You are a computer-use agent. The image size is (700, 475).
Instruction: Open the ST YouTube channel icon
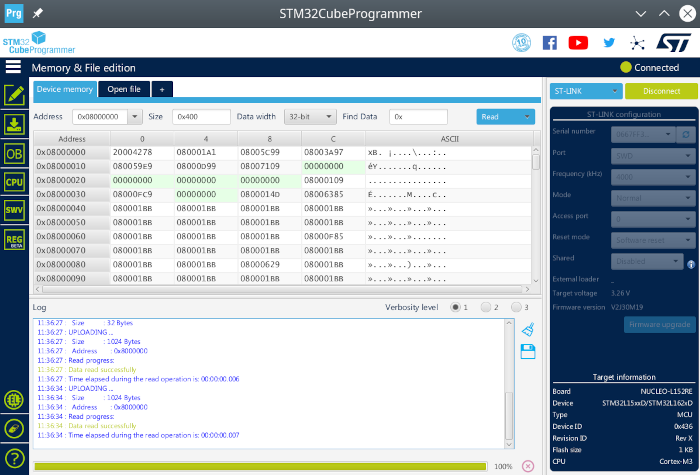[x=578, y=43]
